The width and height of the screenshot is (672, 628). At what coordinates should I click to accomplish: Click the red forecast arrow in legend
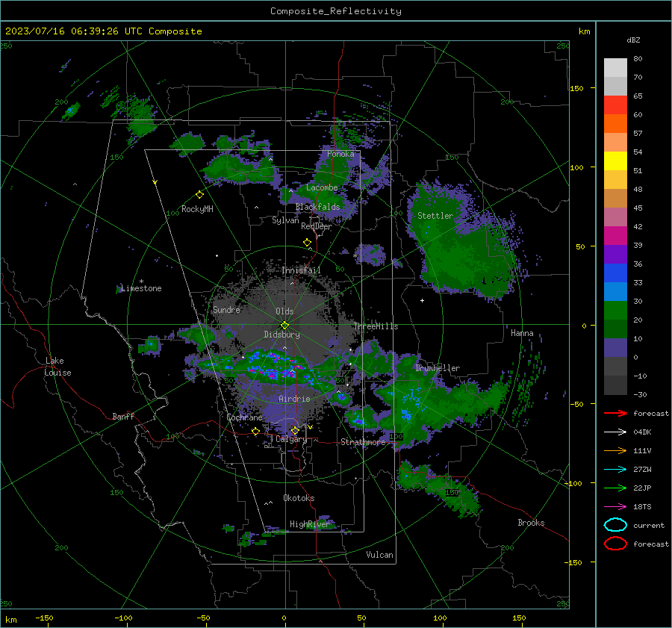pyautogui.click(x=615, y=413)
